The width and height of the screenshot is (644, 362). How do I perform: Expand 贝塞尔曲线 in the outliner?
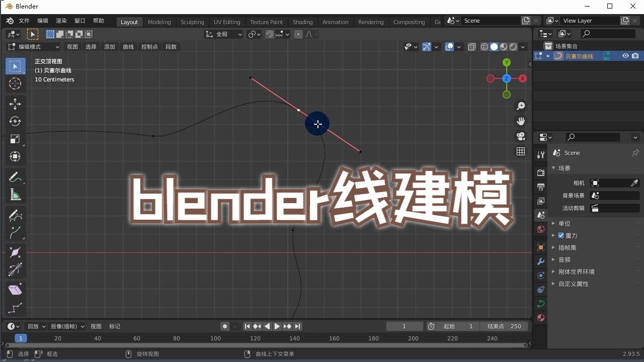(548, 56)
